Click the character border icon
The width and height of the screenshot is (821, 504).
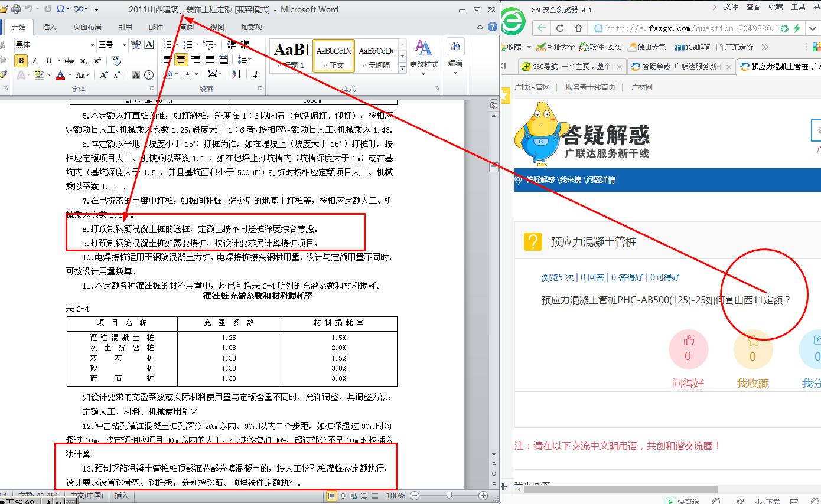pos(149,45)
